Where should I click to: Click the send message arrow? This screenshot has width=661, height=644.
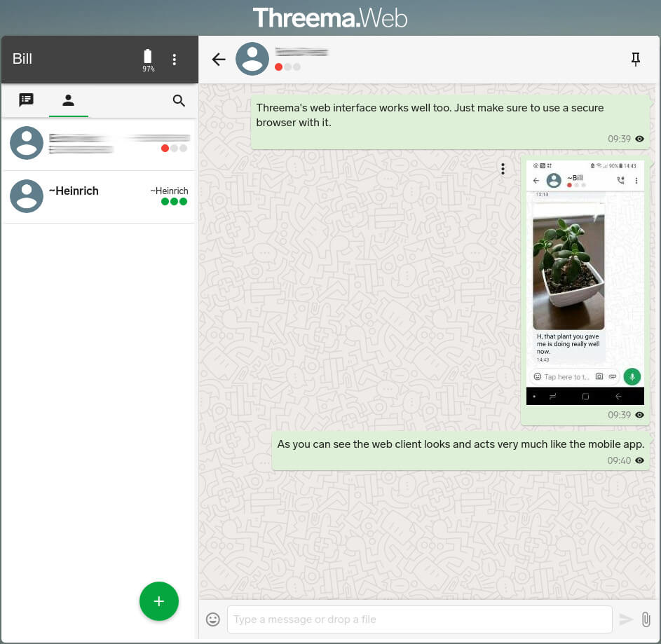pyautogui.click(x=625, y=619)
